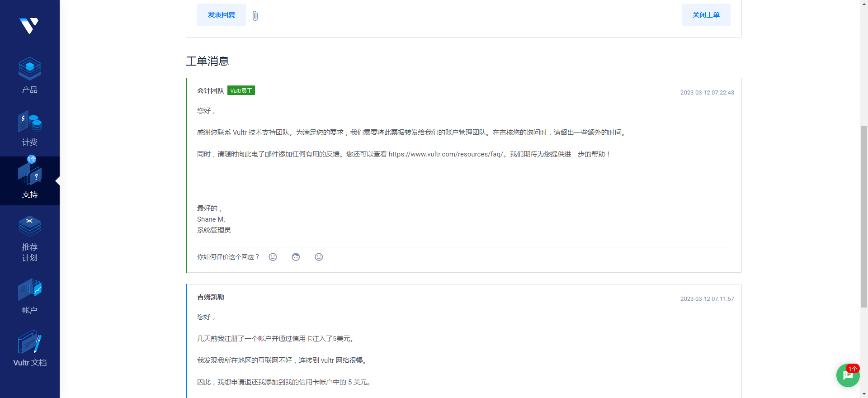This screenshot has width=868, height=398.
Task: Click the 你如何评价这个回应？ prompt text
Action: coord(228,257)
